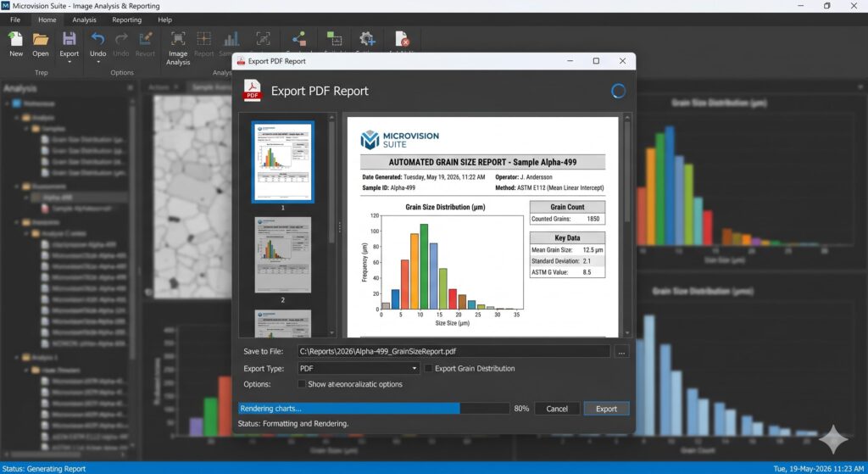Open the Export Type PDF dropdown

coord(359,368)
